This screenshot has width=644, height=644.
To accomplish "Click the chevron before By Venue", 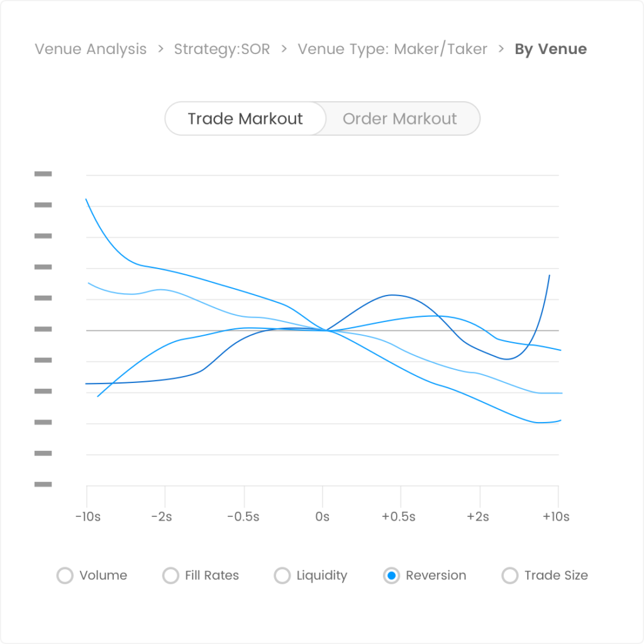I will [501, 49].
